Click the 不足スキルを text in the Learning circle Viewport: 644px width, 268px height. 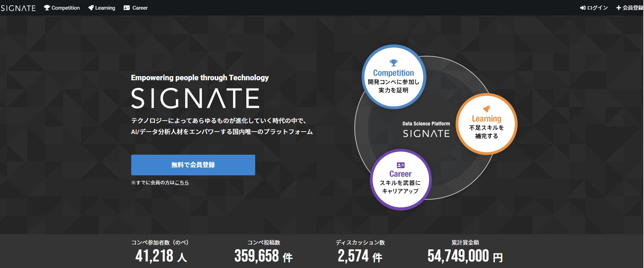(486, 128)
